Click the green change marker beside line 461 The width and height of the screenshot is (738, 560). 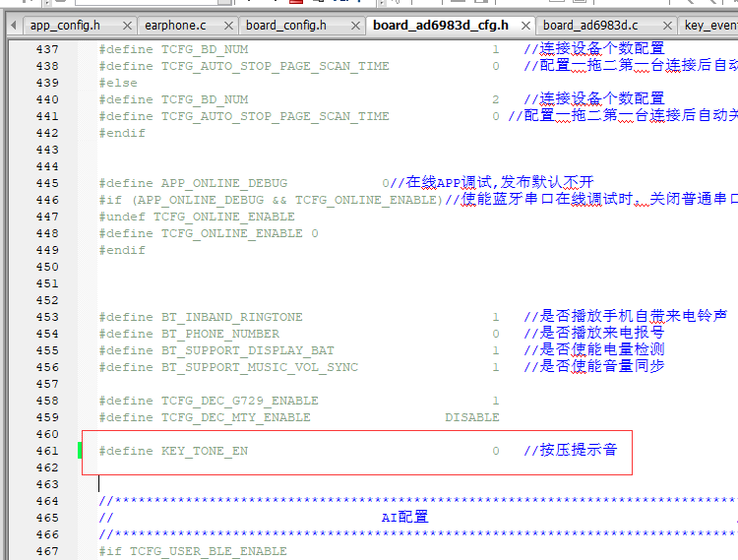(x=80, y=451)
